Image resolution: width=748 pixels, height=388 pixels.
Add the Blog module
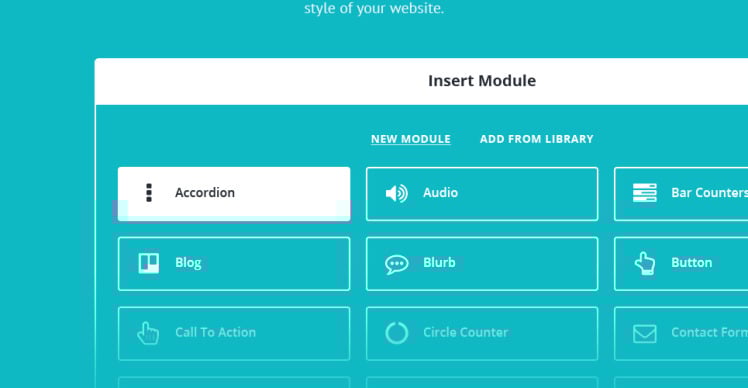click(234, 263)
